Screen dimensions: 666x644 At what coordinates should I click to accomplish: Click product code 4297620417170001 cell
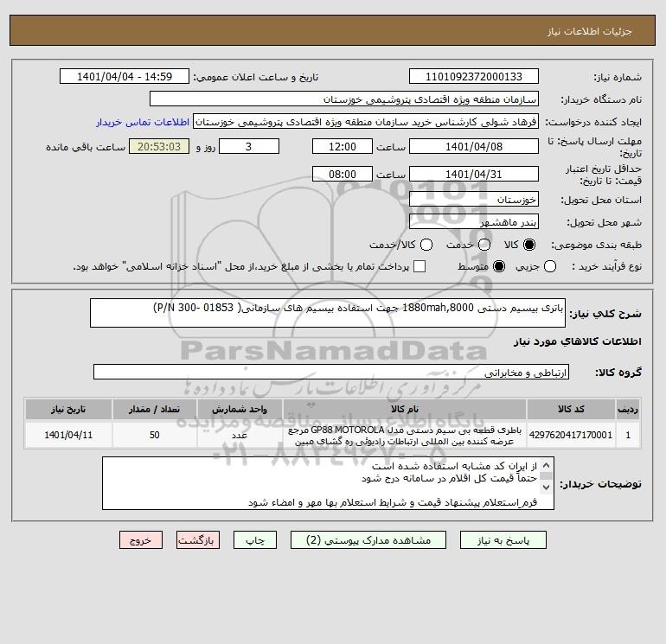[571, 435]
